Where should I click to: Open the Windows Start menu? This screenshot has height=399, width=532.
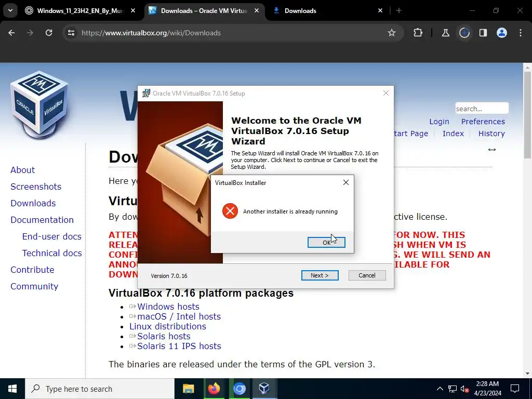pyautogui.click(x=12, y=389)
